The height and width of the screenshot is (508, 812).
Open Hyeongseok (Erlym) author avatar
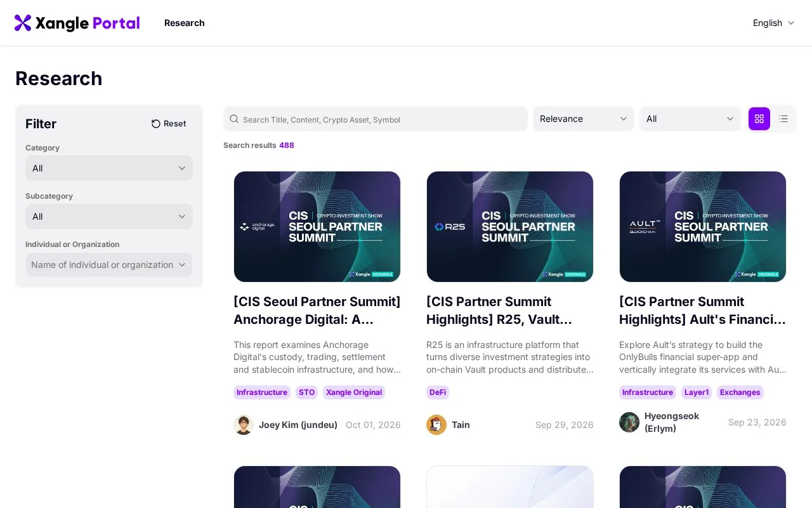point(629,422)
